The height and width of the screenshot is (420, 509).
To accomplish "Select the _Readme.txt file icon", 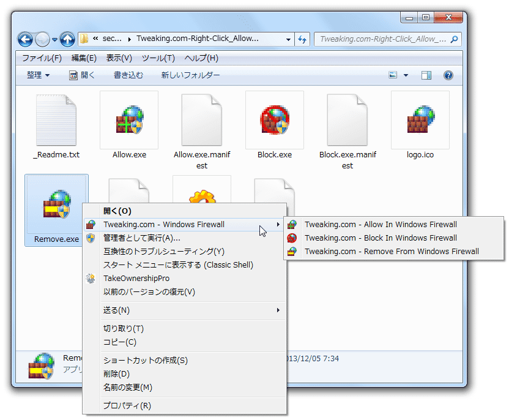I will [56, 120].
